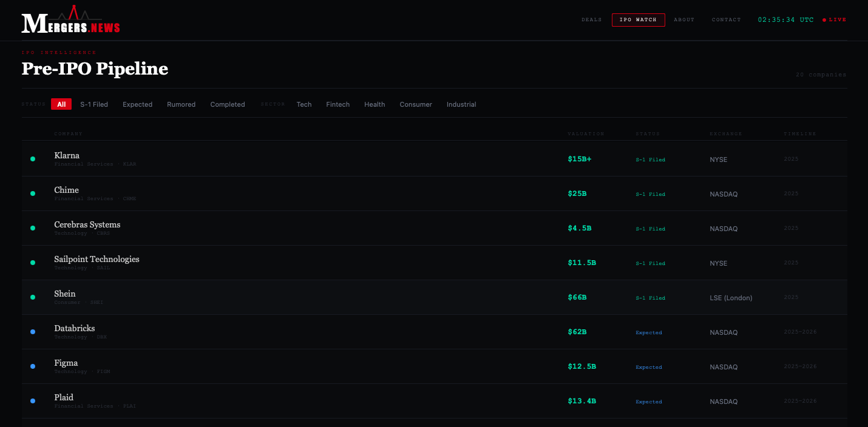
Task: Click the blue status dot beside Figma
Action: (33, 366)
